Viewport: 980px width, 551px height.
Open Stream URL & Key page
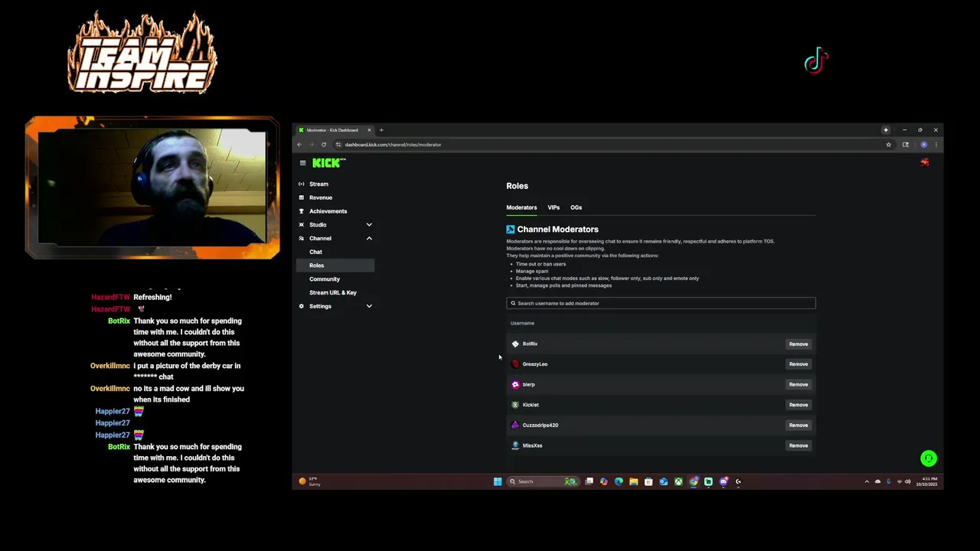point(335,292)
